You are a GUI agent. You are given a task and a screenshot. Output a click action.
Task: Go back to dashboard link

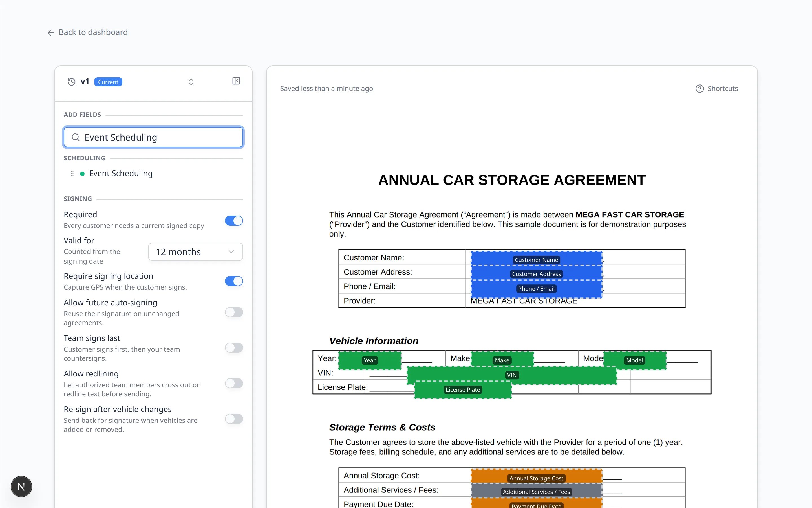[88, 32]
